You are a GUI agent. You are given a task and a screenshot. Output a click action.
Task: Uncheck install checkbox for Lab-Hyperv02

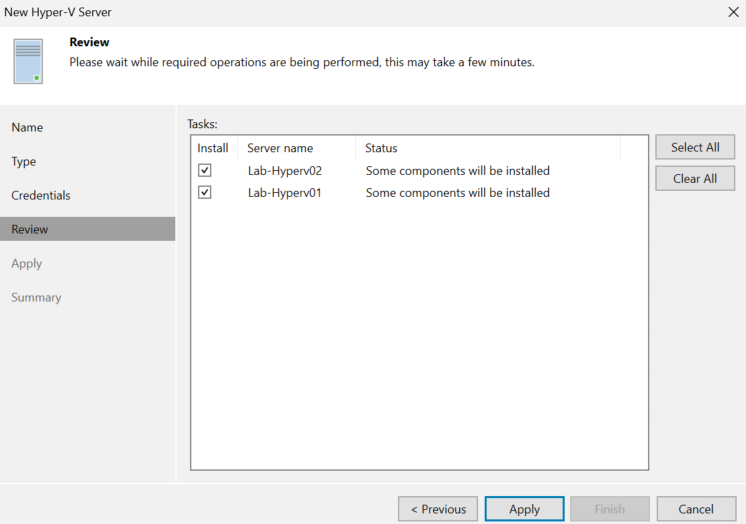[x=205, y=170]
